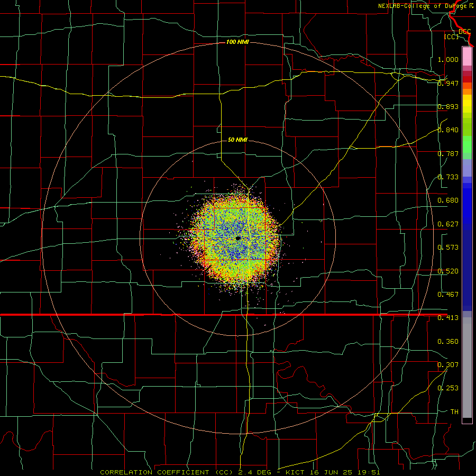Screen dimensions: 476x476
Task: Click the 0.360 scale value
Action: tap(448, 342)
